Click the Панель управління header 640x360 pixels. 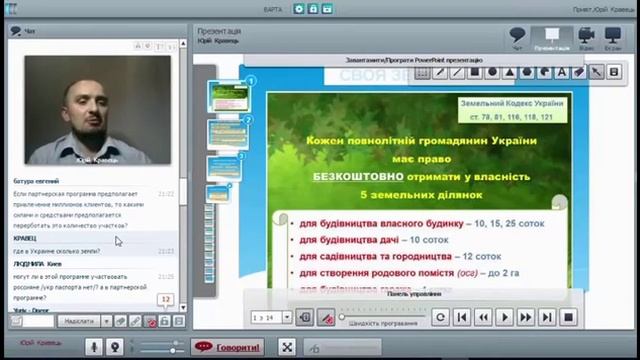[414, 294]
